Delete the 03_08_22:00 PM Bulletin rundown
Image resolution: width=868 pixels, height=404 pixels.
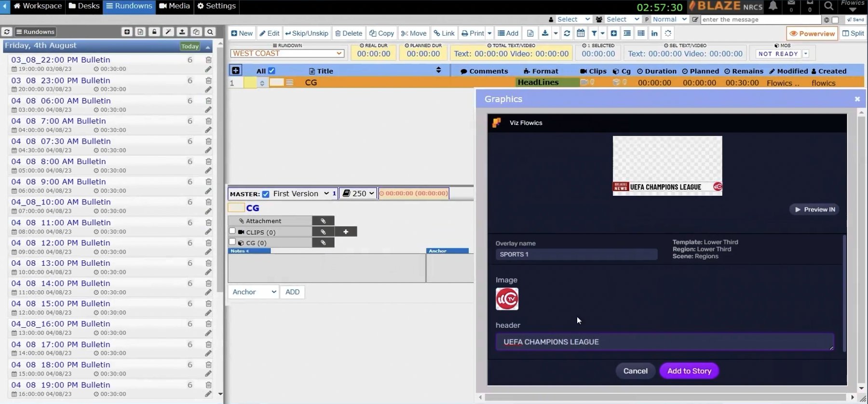(x=208, y=60)
